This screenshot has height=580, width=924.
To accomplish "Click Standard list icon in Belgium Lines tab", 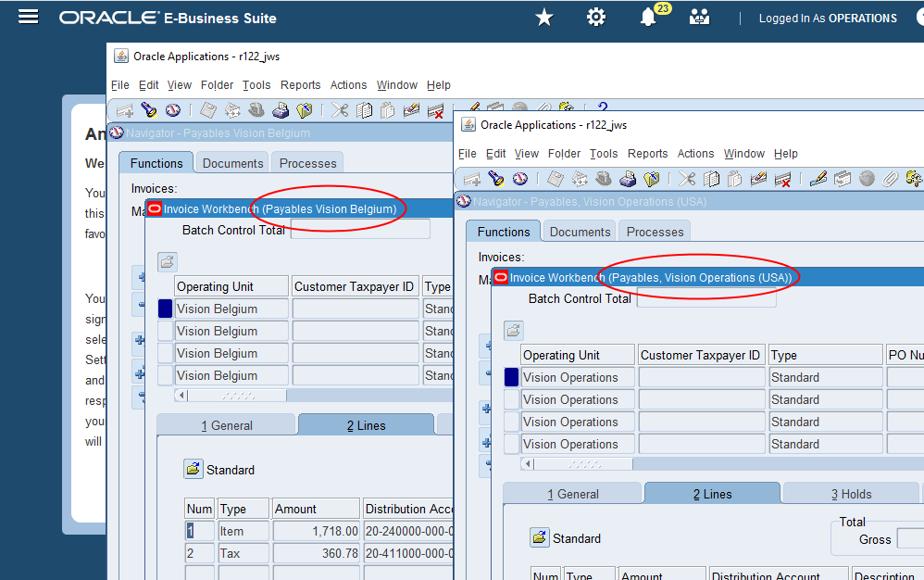I will click(x=194, y=469).
